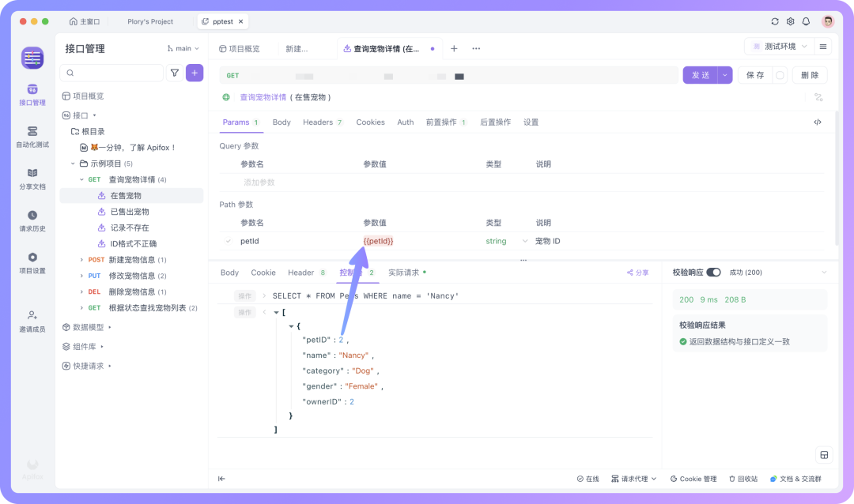Click the code generation icon
The height and width of the screenshot is (504, 854).
(818, 122)
